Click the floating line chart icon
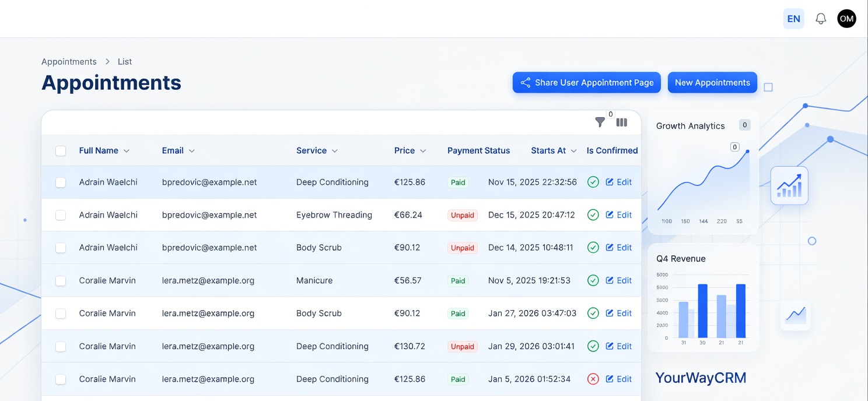Image resolution: width=868 pixels, height=401 pixels. pos(796,315)
